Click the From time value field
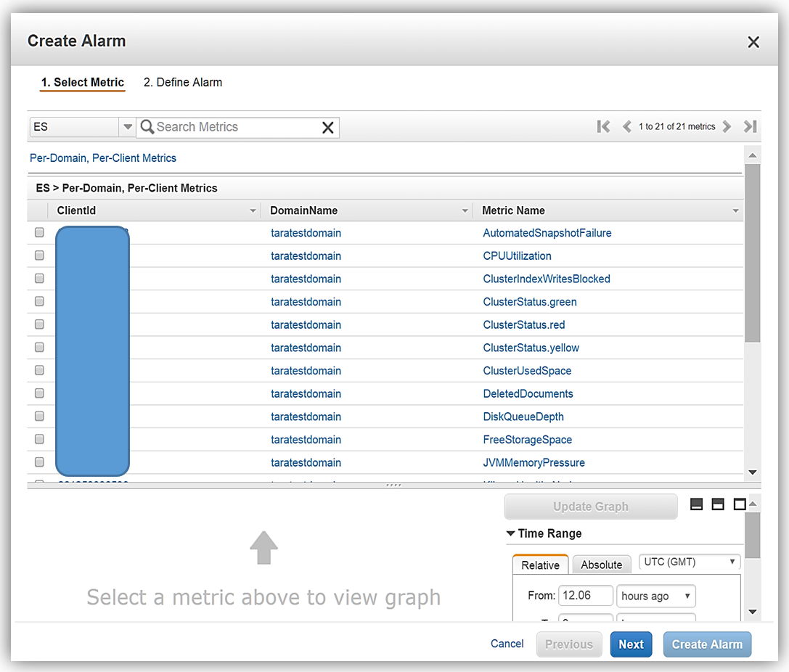The height and width of the screenshot is (672, 789). [585, 596]
